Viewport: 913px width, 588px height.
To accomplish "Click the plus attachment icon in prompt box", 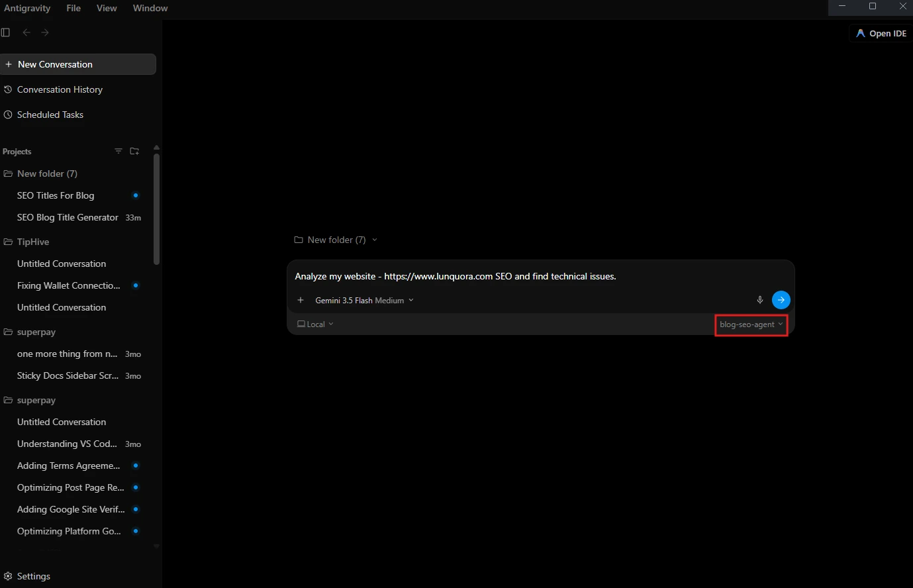I will (x=301, y=300).
